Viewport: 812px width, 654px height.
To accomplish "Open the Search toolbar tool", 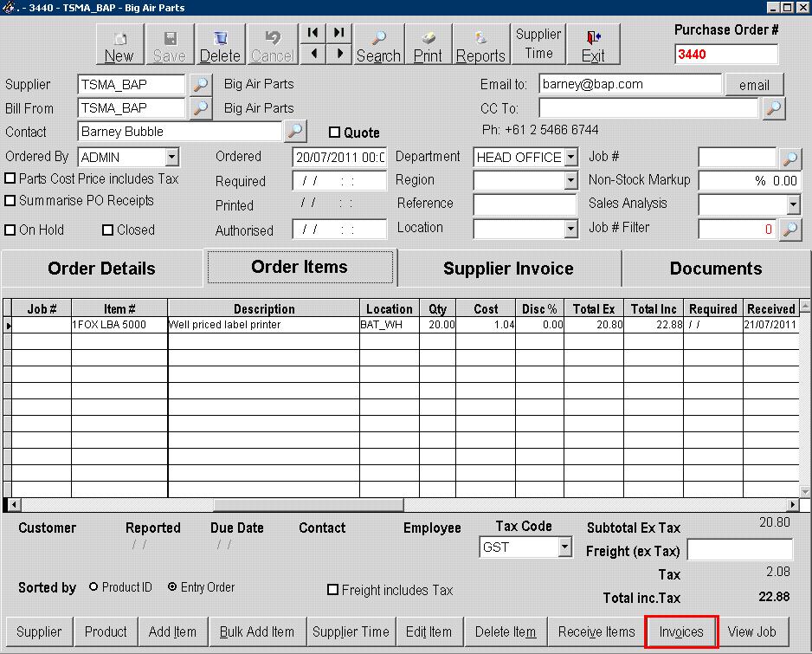I will pos(378,45).
